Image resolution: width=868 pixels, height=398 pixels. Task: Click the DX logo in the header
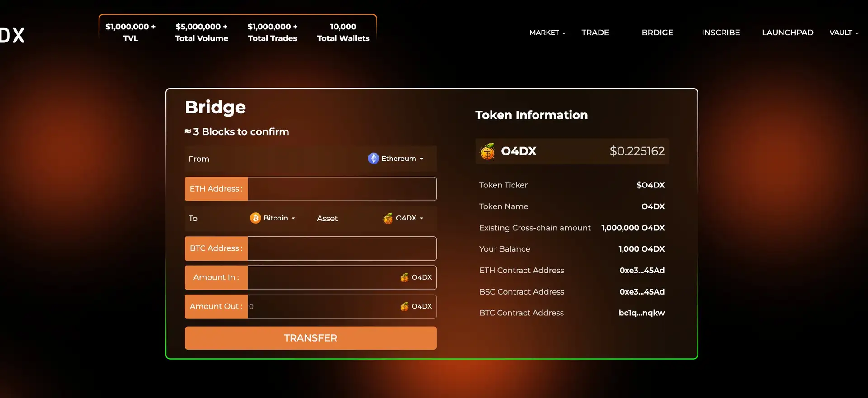13,35
